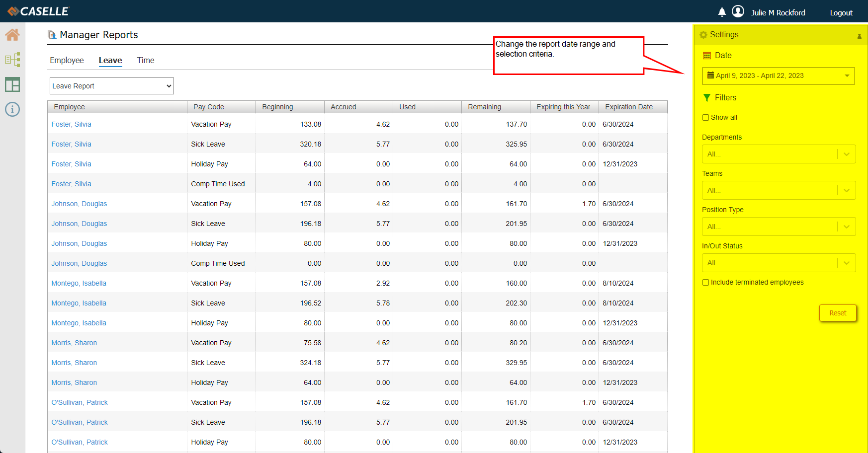The height and width of the screenshot is (453, 868).
Task: Click the Date calendar icon
Action: tap(706, 56)
